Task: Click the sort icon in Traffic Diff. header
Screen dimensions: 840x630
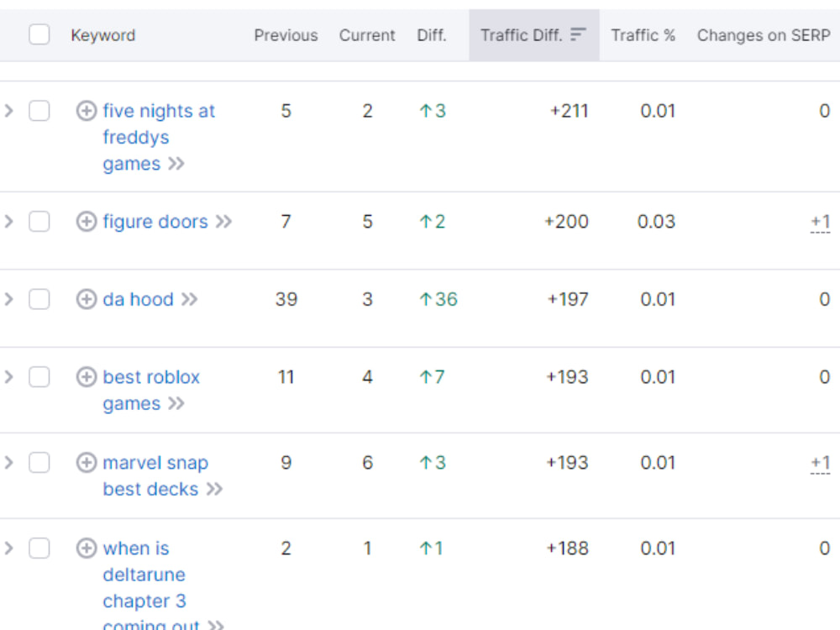Action: coord(578,34)
